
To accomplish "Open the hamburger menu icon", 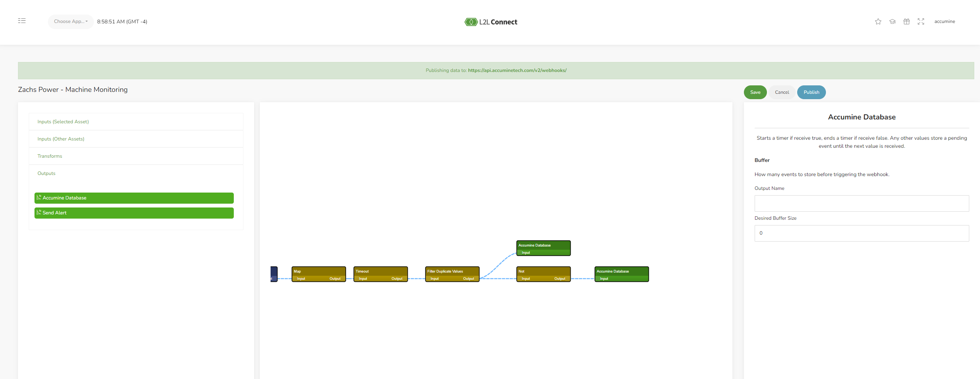I will 22,21.
